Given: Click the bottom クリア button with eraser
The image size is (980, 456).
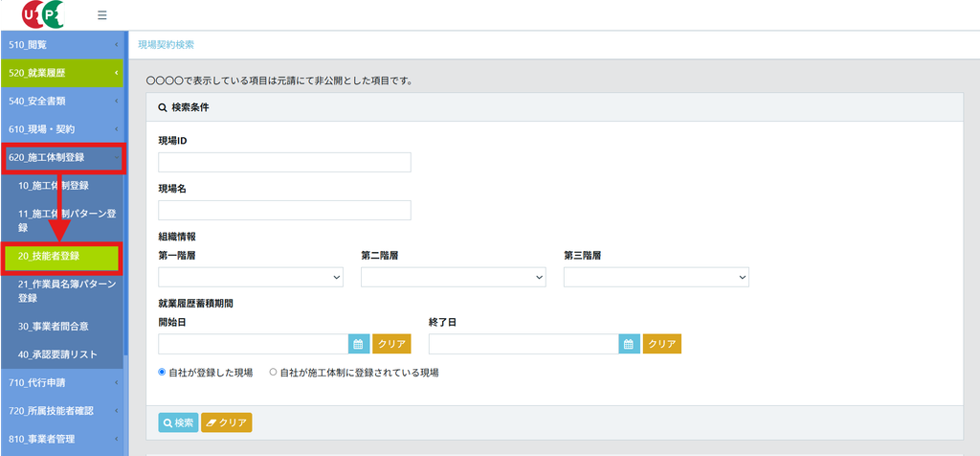Looking at the screenshot, I should 226,422.
